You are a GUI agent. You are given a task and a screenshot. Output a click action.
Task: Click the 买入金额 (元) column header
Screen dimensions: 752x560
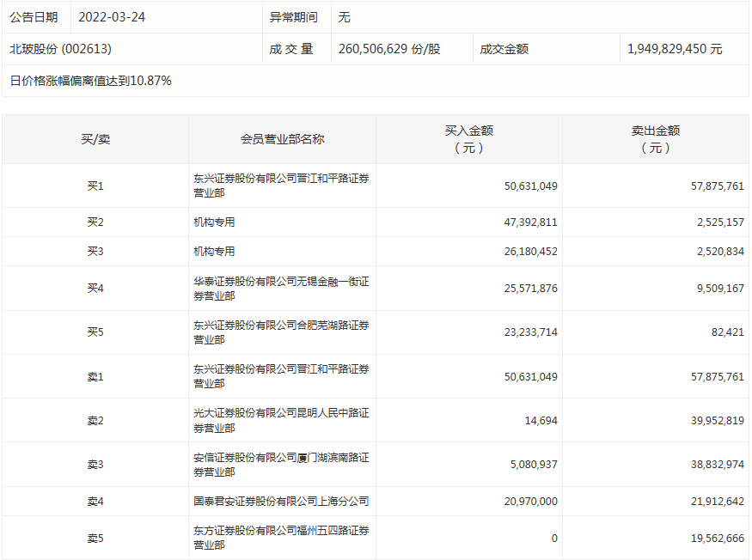tap(468, 139)
